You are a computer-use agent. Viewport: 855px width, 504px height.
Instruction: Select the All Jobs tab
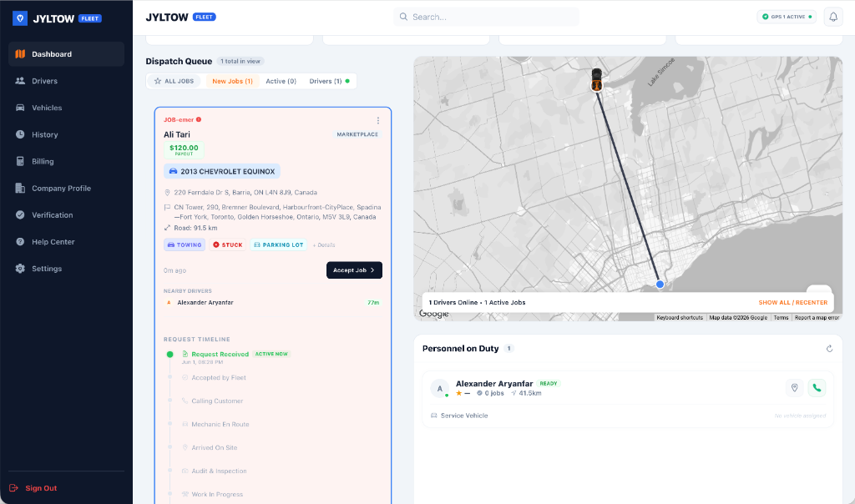(x=175, y=81)
